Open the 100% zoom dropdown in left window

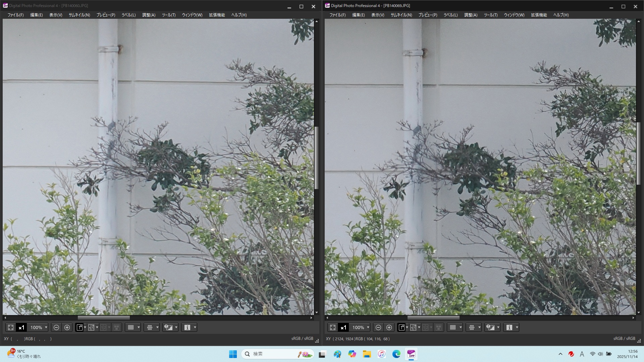coord(46,327)
